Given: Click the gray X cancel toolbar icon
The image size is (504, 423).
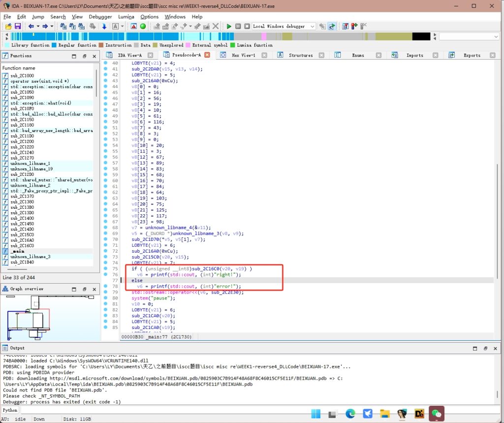Looking at the screenshot, I should [216, 27].
